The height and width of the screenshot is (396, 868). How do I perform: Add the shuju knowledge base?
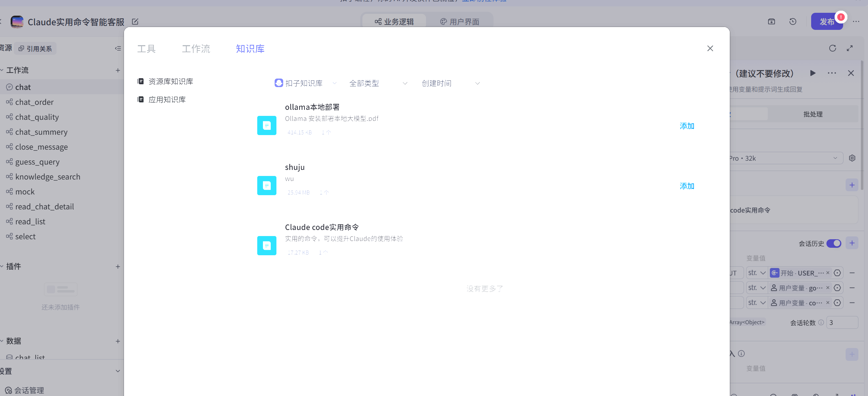click(x=687, y=186)
